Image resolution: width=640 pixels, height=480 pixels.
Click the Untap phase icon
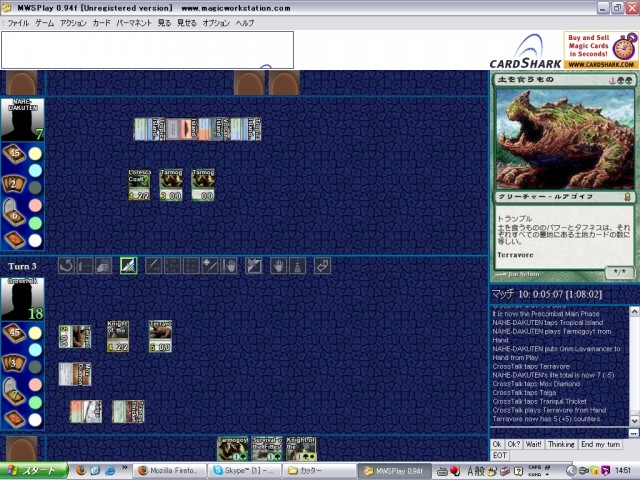pyautogui.click(x=66, y=266)
